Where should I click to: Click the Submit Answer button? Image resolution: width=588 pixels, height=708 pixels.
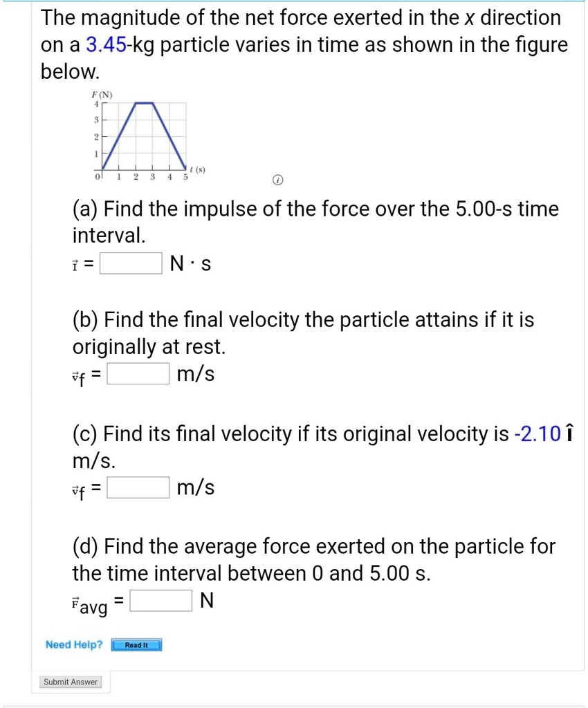coord(70,682)
